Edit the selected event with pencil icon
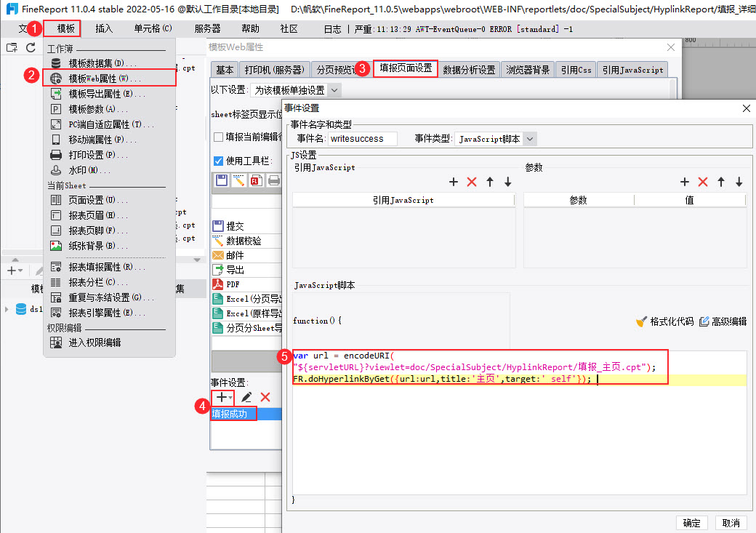The height and width of the screenshot is (533, 756). coord(246,397)
